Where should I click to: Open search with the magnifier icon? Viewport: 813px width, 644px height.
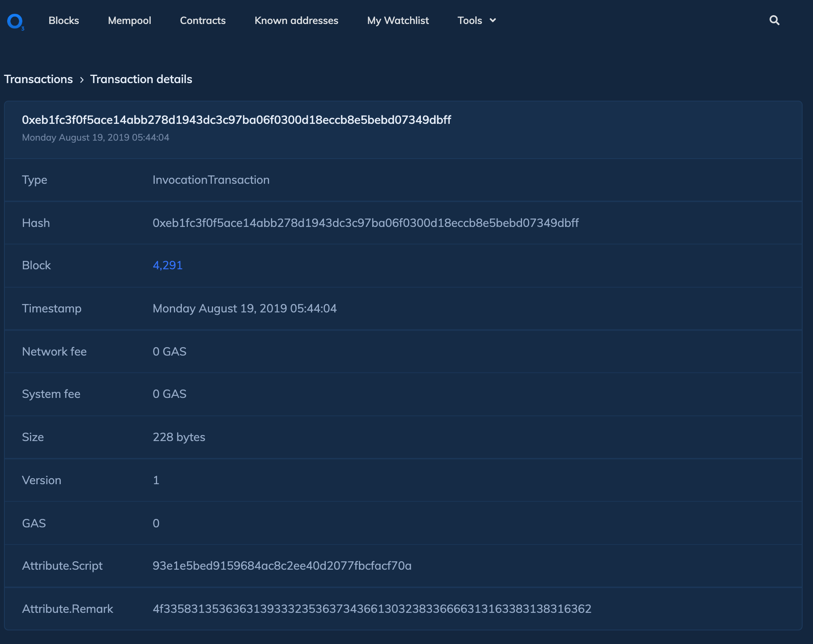774,20
